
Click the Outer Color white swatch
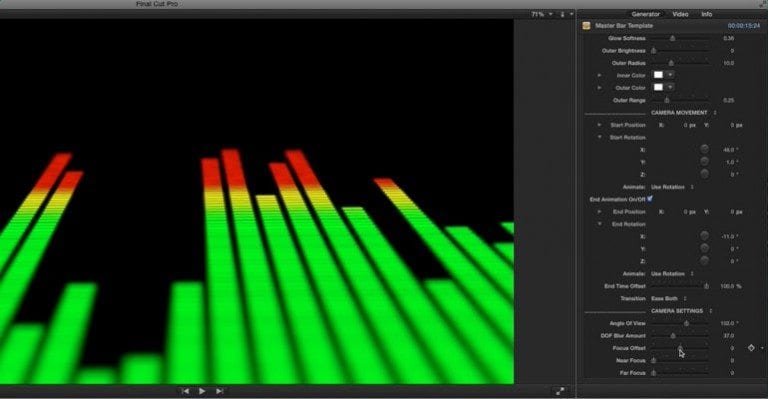[x=658, y=87]
